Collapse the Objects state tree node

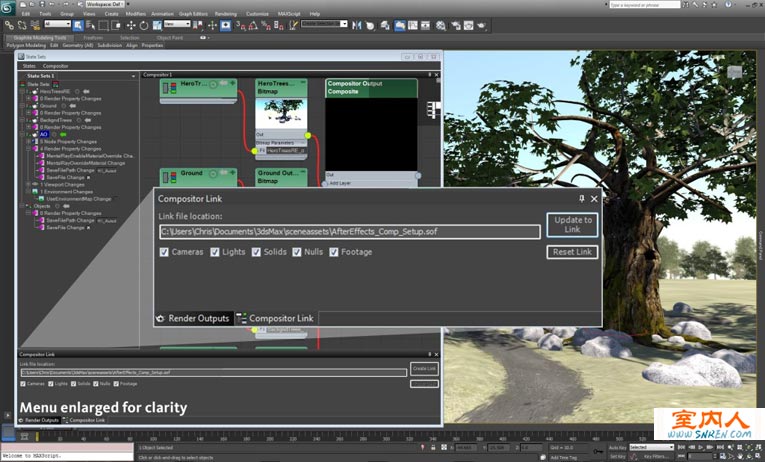click(23, 206)
